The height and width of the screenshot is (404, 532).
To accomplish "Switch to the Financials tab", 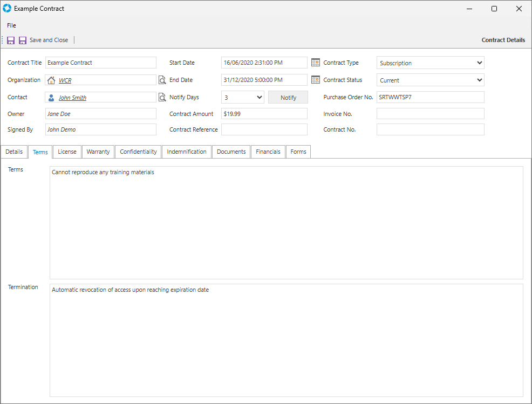I will coord(268,152).
